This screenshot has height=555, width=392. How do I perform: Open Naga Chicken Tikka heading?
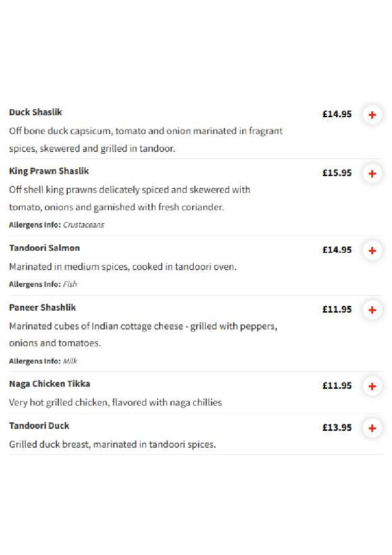(49, 384)
